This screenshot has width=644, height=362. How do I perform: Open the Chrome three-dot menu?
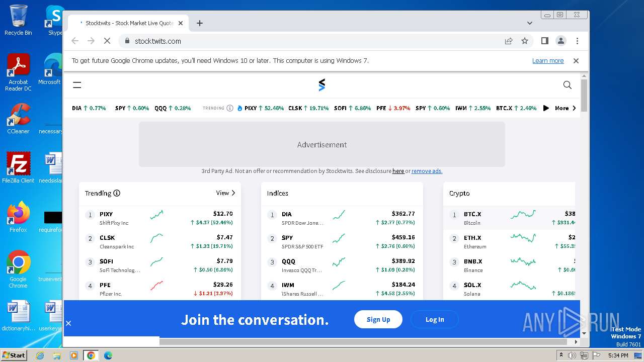(577, 41)
